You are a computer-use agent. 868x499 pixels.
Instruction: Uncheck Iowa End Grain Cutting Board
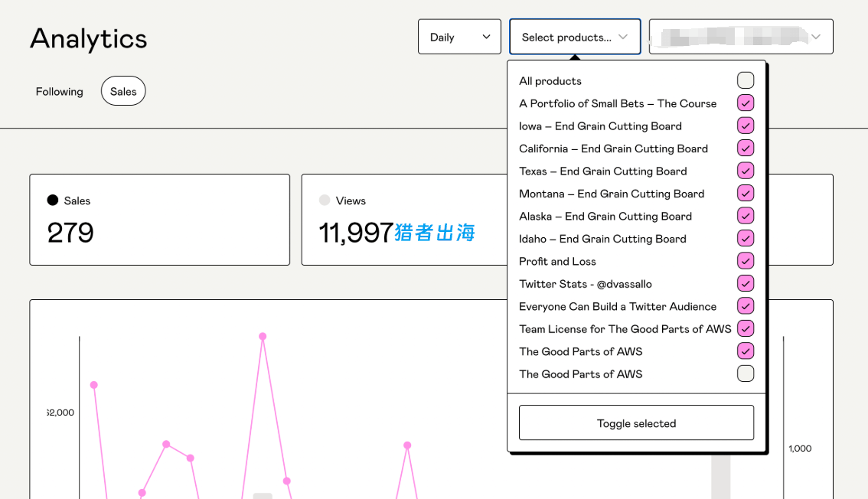745,126
